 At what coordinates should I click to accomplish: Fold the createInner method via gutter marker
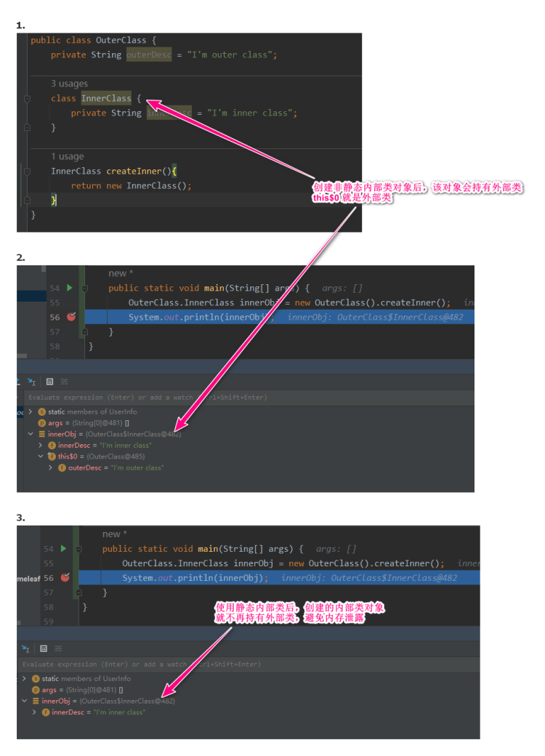tap(27, 171)
